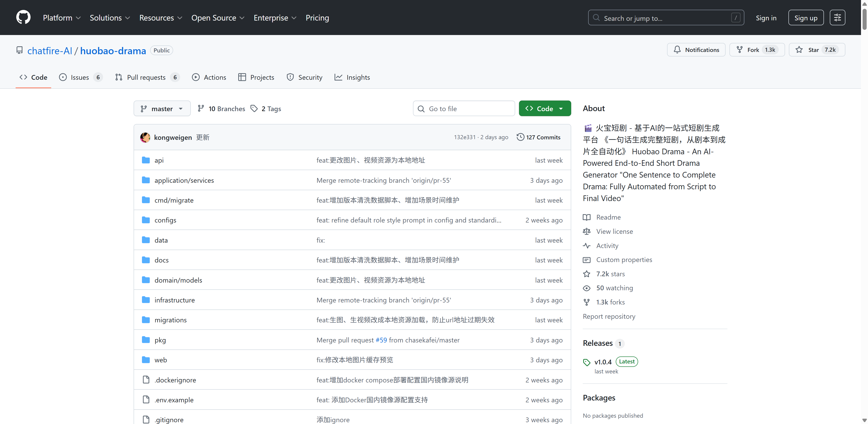868x424 pixels.
Task: Click the Fork repository icon
Action: 740,50
